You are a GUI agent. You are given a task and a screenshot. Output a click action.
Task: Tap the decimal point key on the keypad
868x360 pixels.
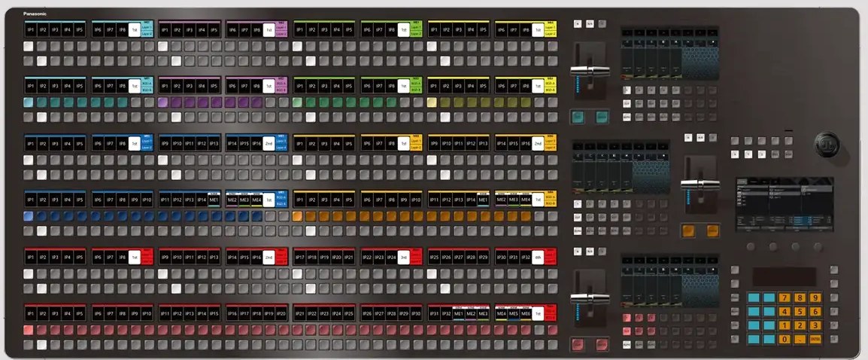800,339
